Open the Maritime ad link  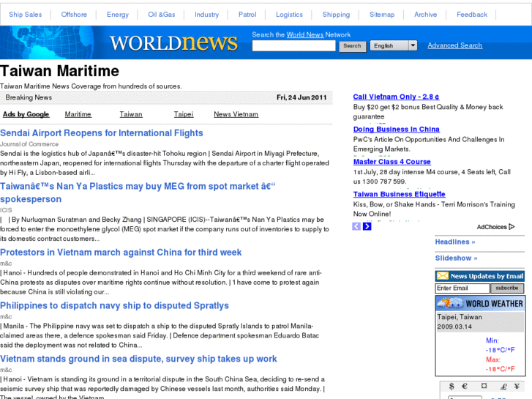point(78,114)
